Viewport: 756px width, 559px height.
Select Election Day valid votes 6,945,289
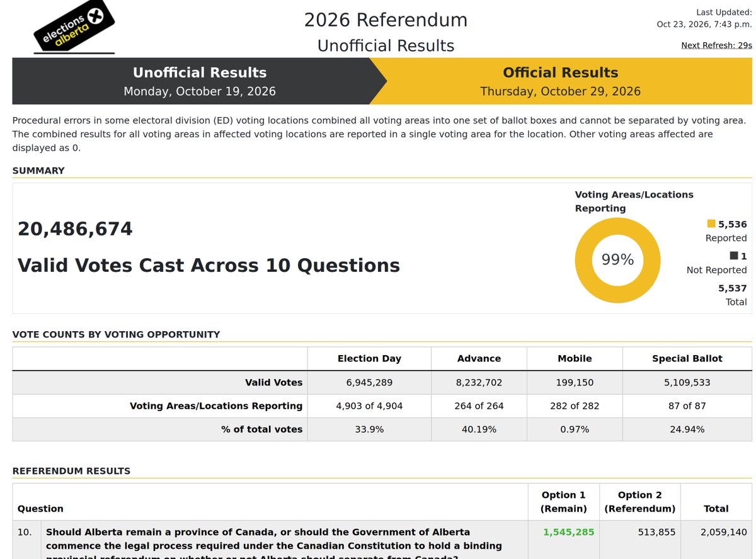click(x=369, y=382)
